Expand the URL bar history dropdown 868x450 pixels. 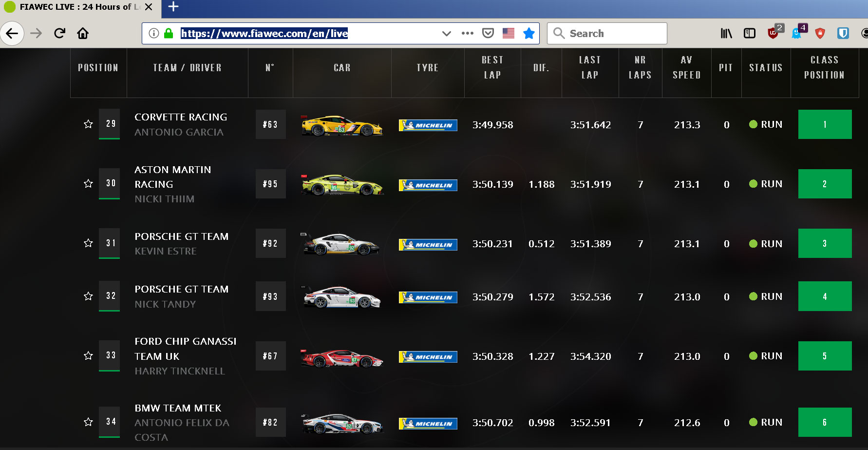[x=446, y=34]
